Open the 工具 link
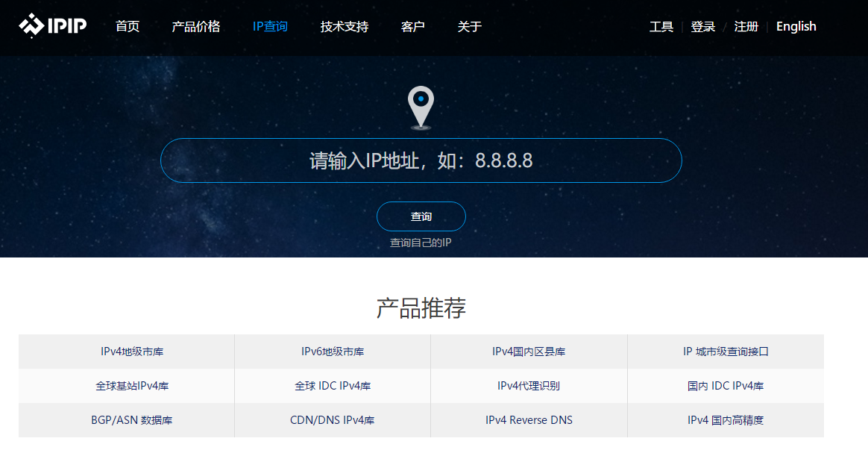This screenshot has height=456, width=868. click(661, 26)
